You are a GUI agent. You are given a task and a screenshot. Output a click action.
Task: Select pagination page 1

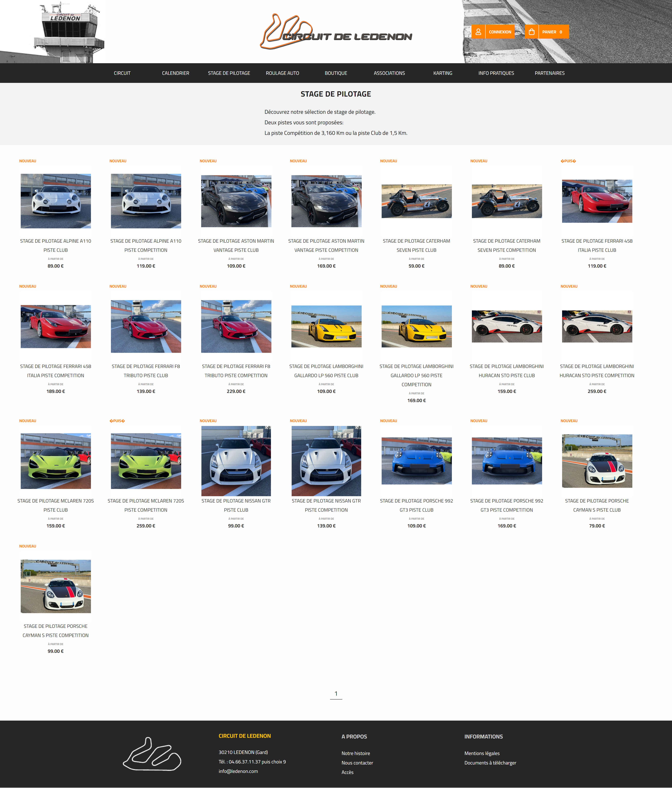(x=336, y=694)
